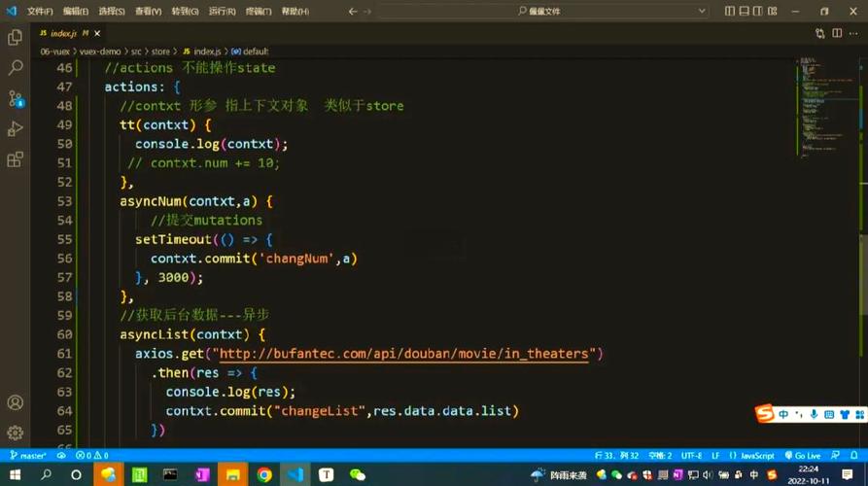Select the index.js editor tab

pyautogui.click(x=63, y=33)
